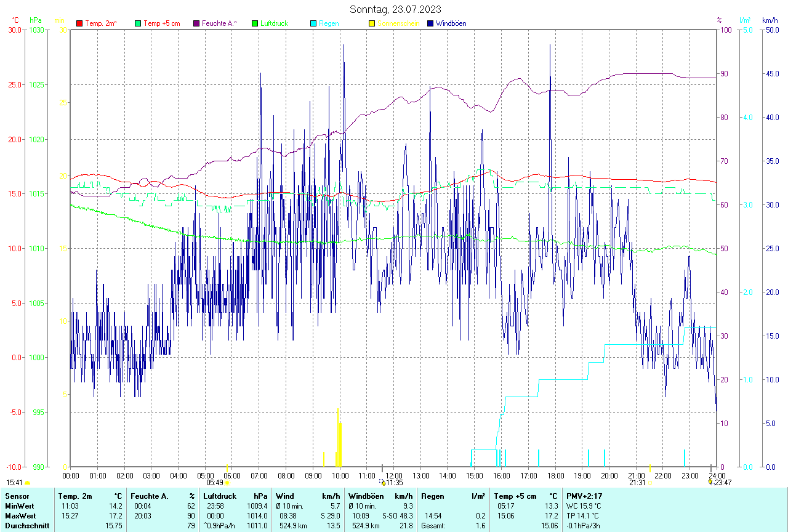Click the MaxWert row label

click(20, 515)
